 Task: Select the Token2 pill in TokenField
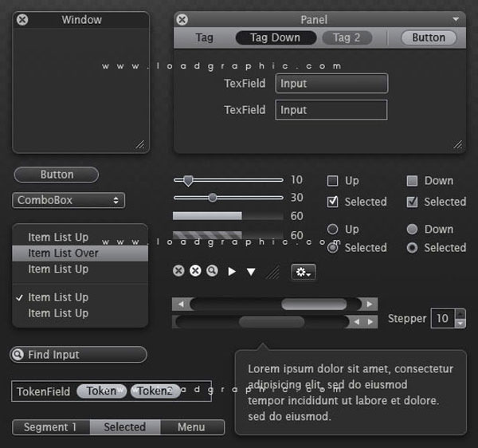click(155, 391)
